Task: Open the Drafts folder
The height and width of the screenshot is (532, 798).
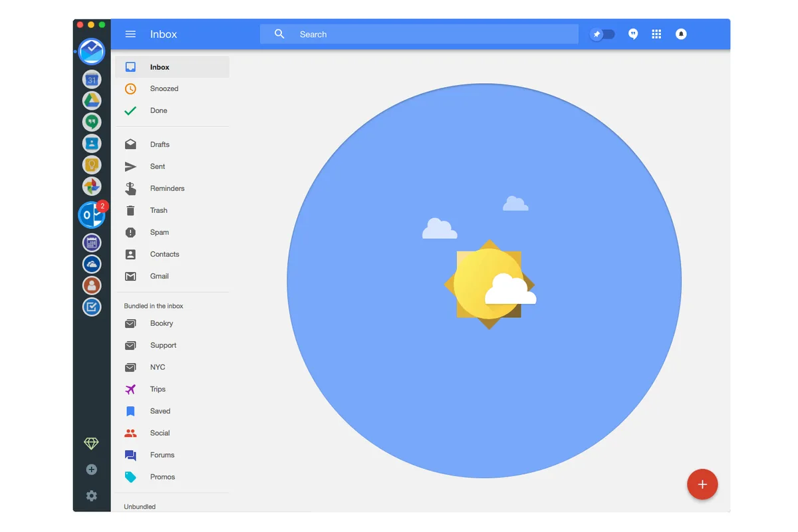Action: point(160,145)
